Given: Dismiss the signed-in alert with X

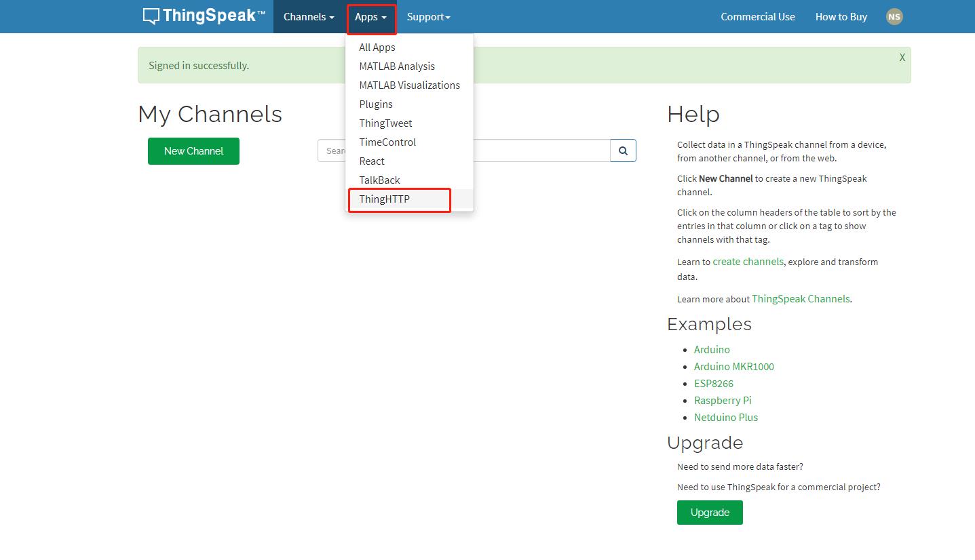Looking at the screenshot, I should pos(902,58).
